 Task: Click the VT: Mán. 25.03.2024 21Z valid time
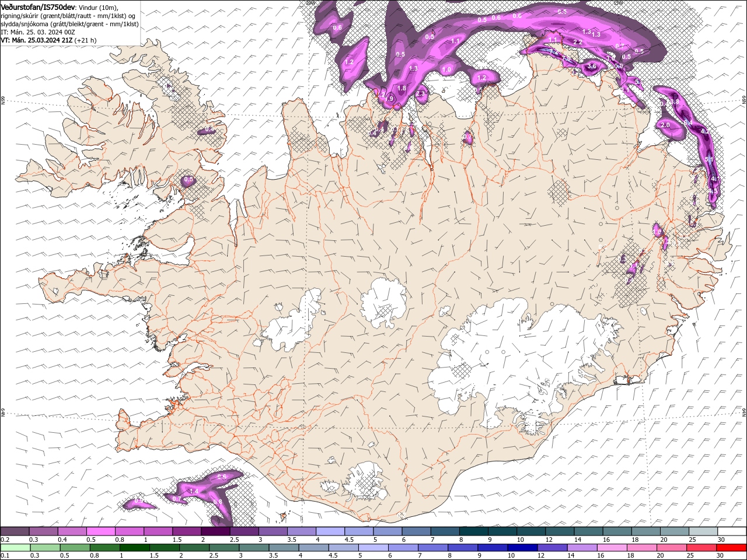coord(37,40)
